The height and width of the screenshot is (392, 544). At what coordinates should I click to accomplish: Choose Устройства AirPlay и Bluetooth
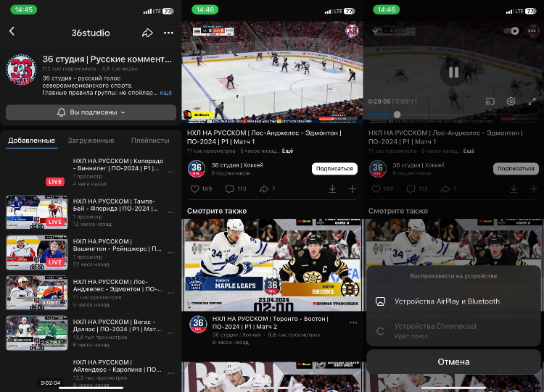(453, 301)
